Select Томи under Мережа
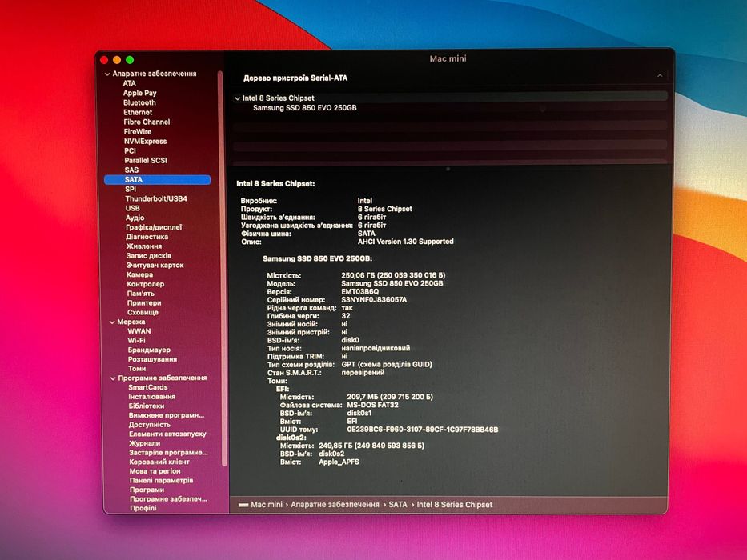747x560 pixels. (137, 369)
